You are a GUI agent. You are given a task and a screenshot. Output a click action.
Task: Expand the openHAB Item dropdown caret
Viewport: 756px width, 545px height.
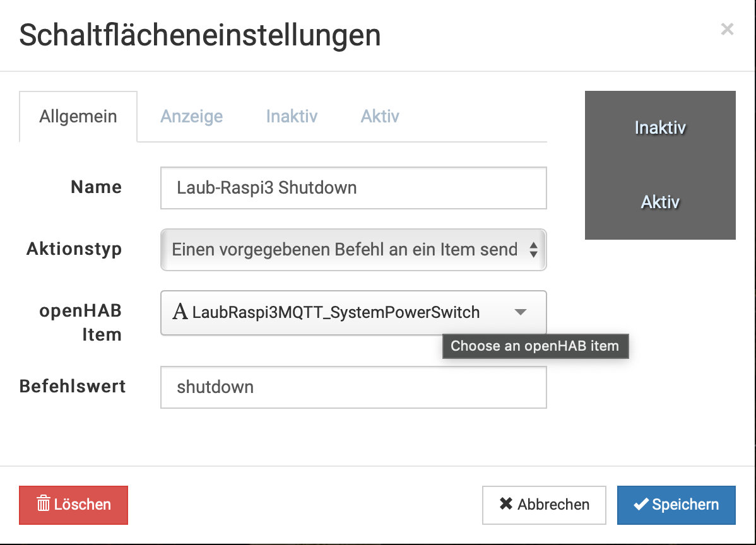tap(521, 312)
